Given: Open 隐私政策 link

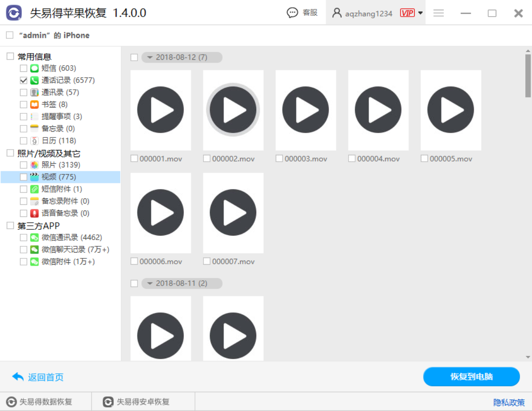Looking at the screenshot, I should click(x=509, y=403).
